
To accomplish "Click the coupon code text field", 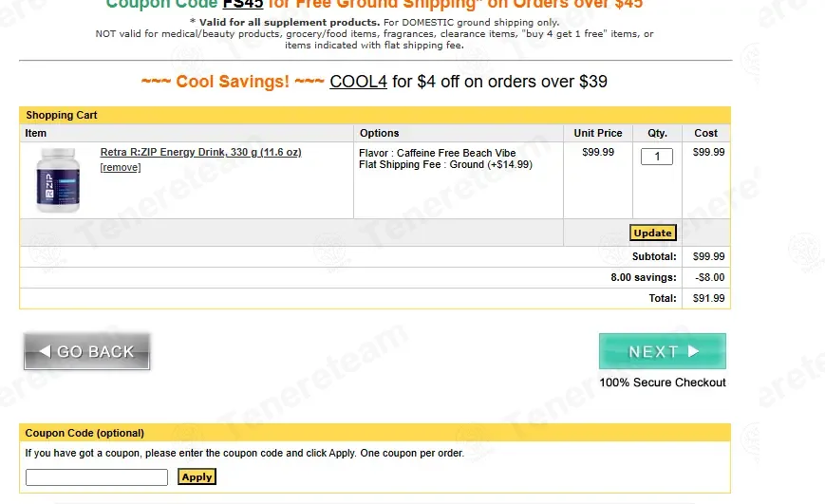I will [x=97, y=477].
